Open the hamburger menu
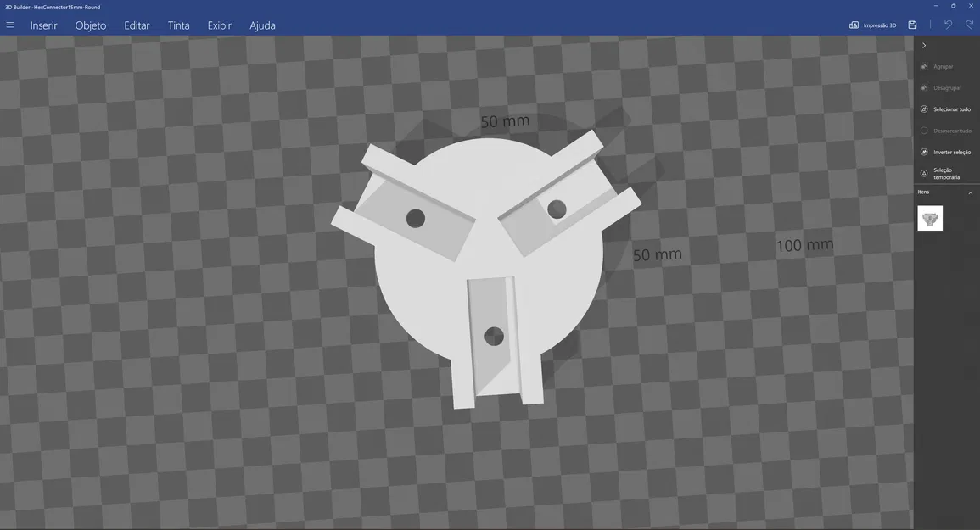 [10, 25]
